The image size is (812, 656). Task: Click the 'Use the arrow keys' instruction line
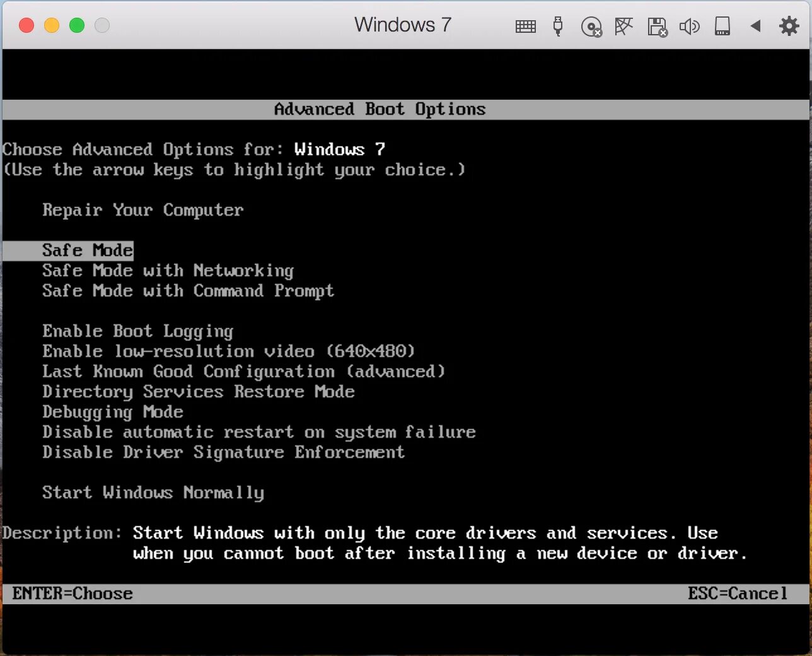234,170
